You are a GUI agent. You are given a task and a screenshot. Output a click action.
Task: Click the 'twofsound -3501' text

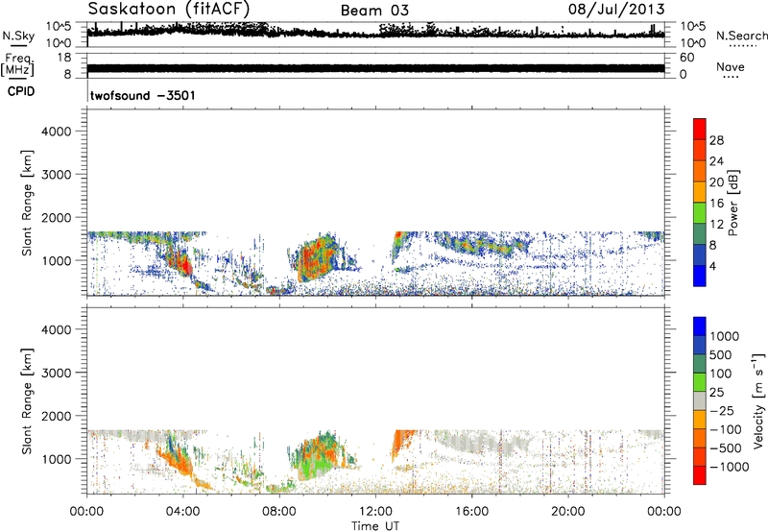(x=142, y=95)
